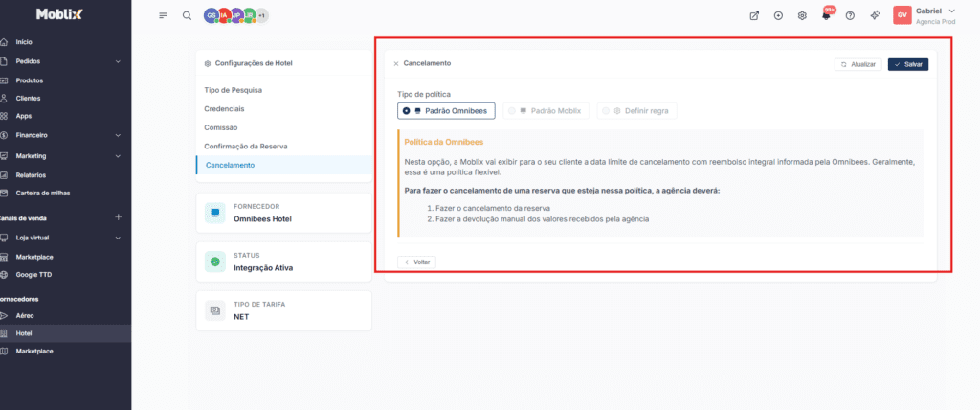980x410 pixels.
Task: Select the Padrão Moblix policy option
Action: (x=546, y=111)
